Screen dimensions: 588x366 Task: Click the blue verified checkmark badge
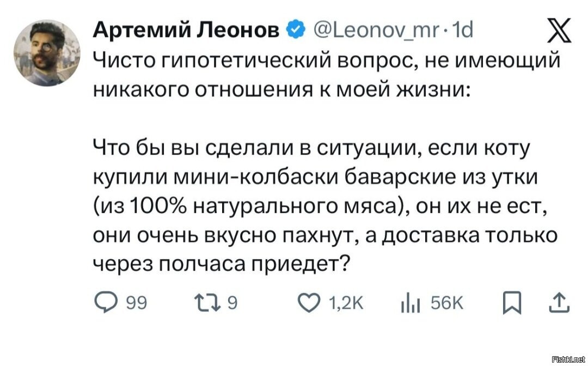click(296, 30)
